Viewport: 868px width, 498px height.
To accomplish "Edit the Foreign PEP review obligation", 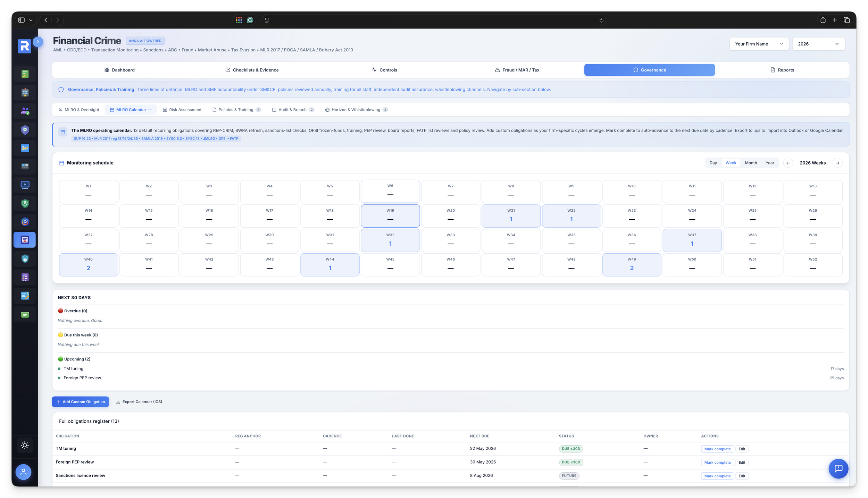I will pos(742,462).
